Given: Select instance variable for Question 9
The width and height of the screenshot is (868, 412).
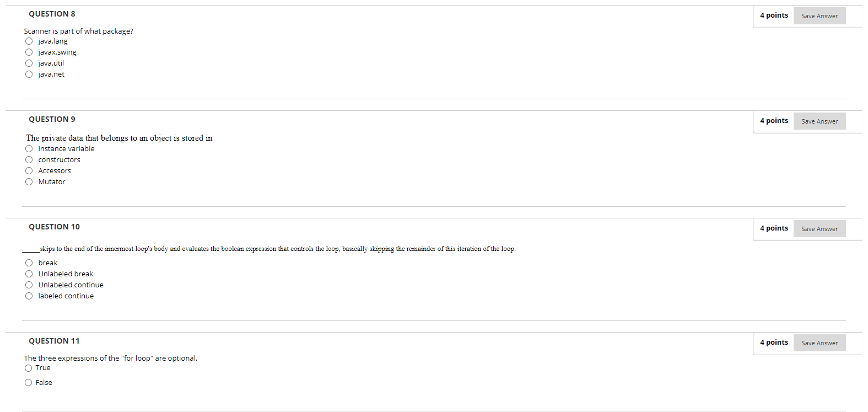Looking at the screenshot, I should tap(29, 149).
